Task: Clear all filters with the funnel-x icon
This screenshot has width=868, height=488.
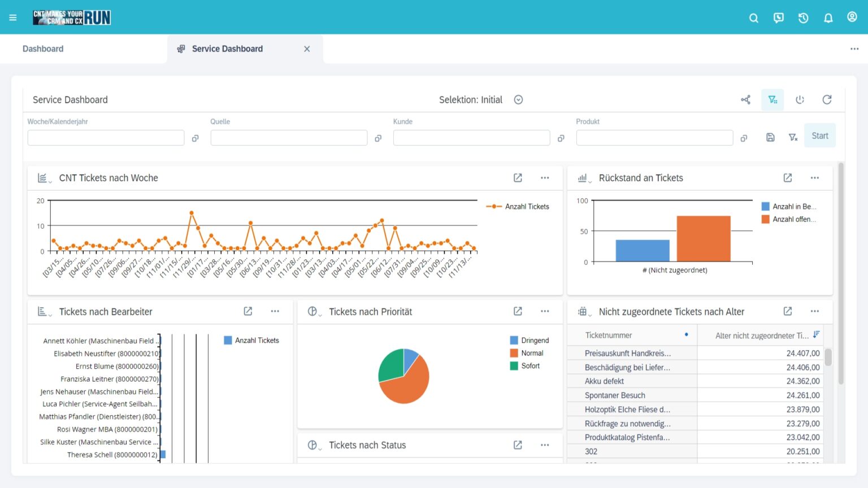Action: (792, 137)
